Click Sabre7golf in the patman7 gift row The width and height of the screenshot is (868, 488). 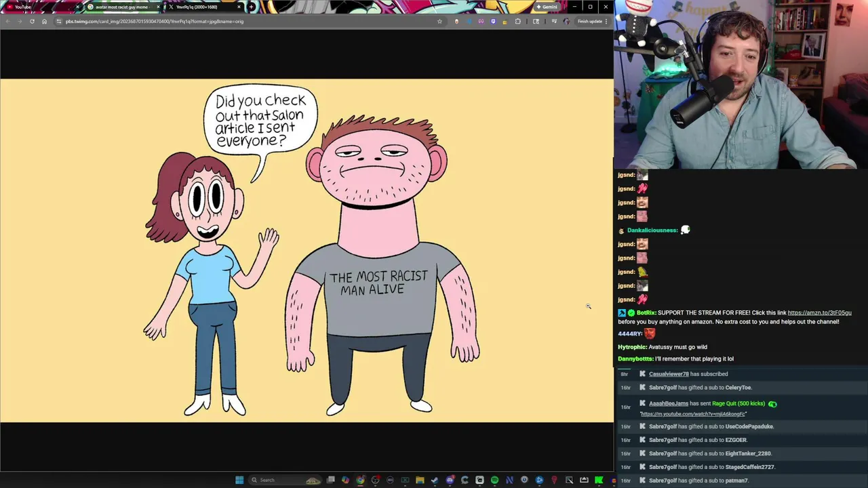(663, 481)
